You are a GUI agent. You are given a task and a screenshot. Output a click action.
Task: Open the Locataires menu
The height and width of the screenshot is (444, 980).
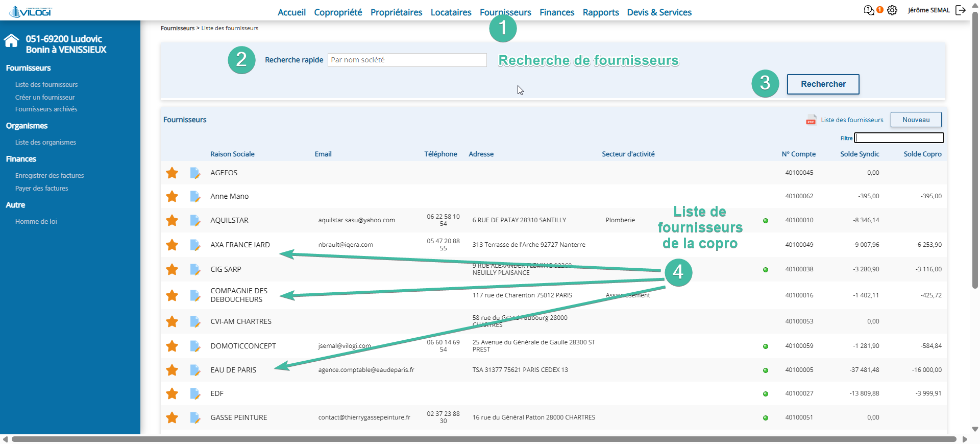point(451,12)
